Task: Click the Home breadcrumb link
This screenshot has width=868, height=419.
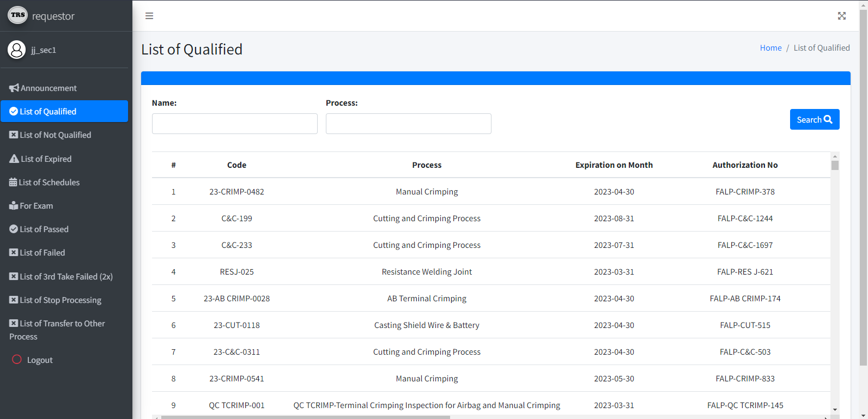Action: tap(770, 48)
